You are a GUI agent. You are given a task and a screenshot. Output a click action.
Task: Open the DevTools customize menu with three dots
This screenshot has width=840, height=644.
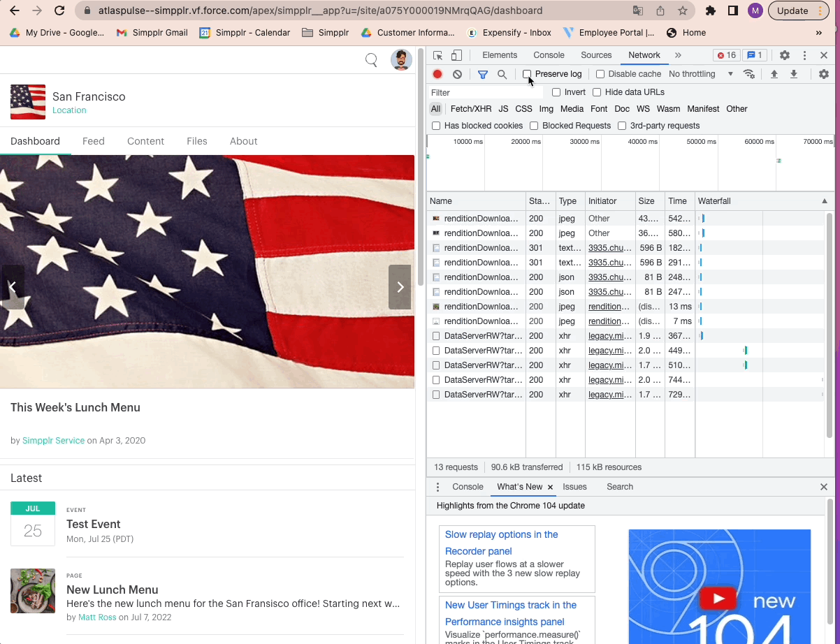point(806,54)
